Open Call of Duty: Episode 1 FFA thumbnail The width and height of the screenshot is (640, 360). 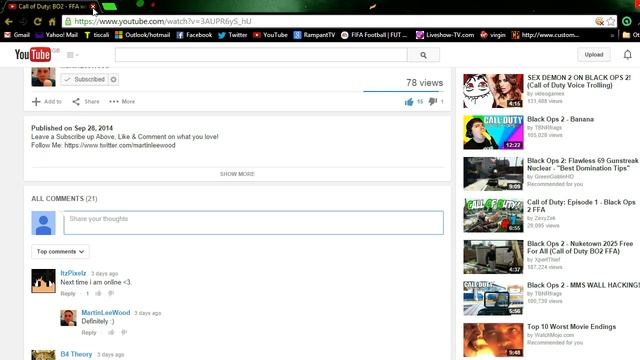coord(493,216)
